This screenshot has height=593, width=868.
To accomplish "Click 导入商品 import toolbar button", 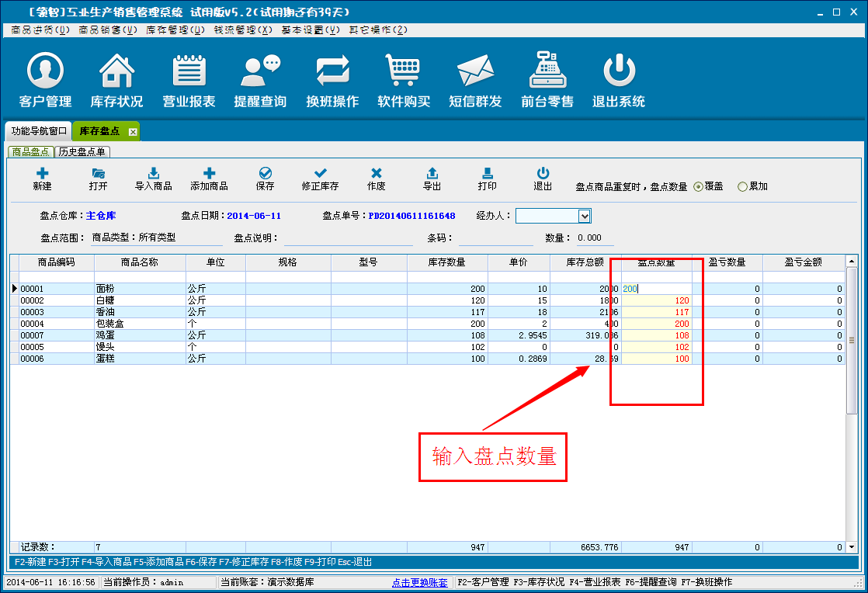I will (153, 179).
